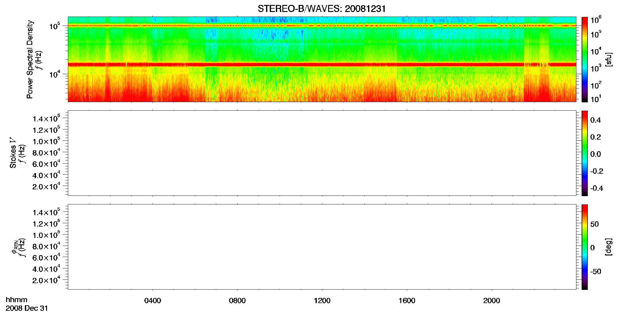This screenshot has width=644, height=332.
Task: Click the [sfu] unit label
Action: (x=609, y=59)
